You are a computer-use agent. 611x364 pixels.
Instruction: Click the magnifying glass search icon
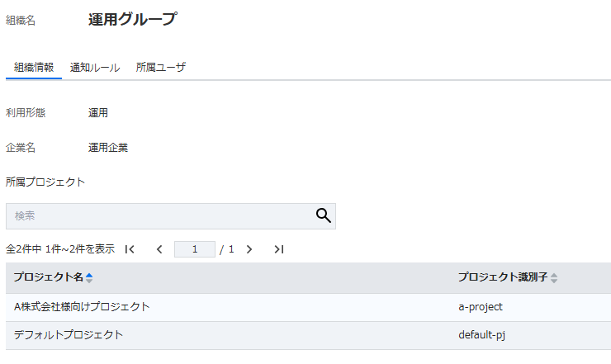323,215
